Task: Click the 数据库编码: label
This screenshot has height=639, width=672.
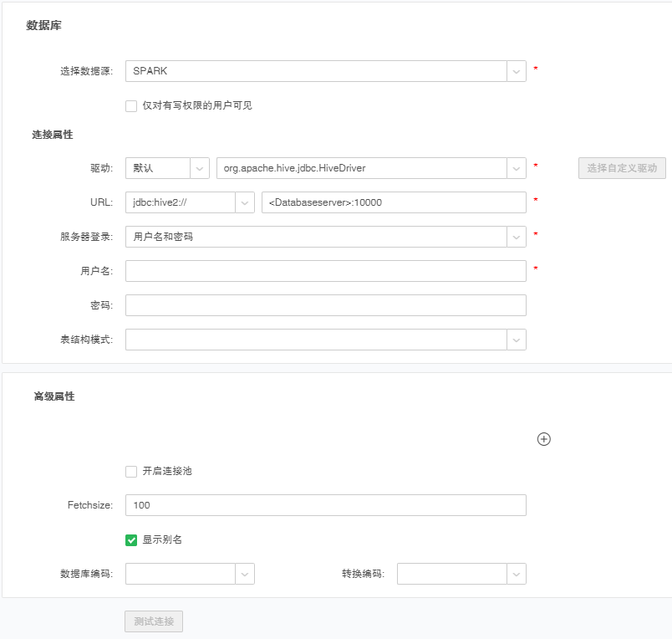Action: tap(87, 574)
